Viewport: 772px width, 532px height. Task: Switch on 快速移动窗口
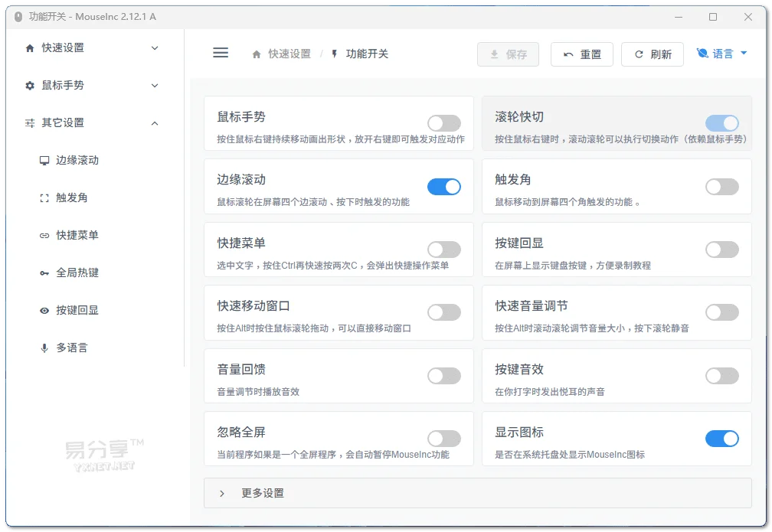click(444, 312)
